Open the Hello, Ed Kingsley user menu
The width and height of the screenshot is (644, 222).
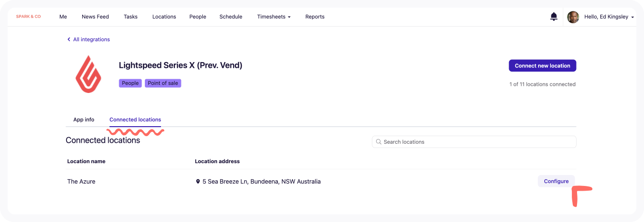pos(609,17)
